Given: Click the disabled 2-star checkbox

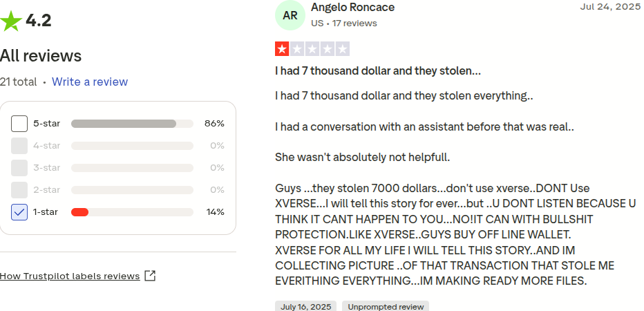Looking at the screenshot, I should coord(19,190).
